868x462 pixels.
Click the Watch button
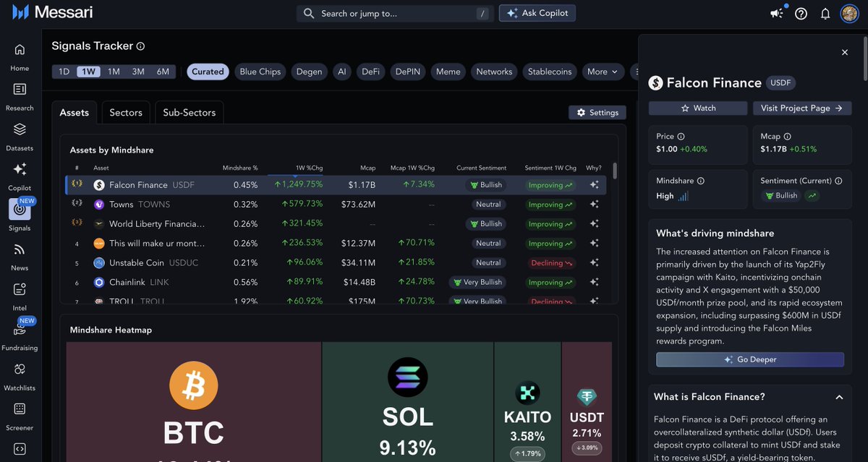tap(698, 108)
